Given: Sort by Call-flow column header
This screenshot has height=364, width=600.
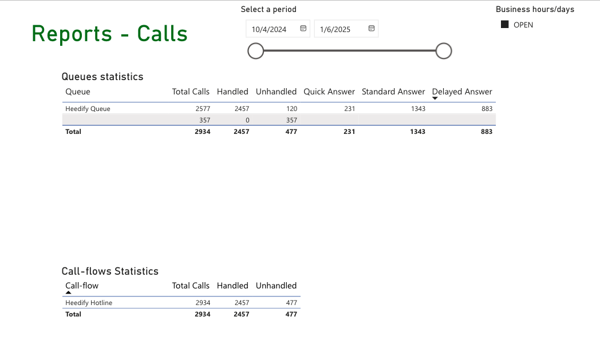Looking at the screenshot, I should click(82, 286).
